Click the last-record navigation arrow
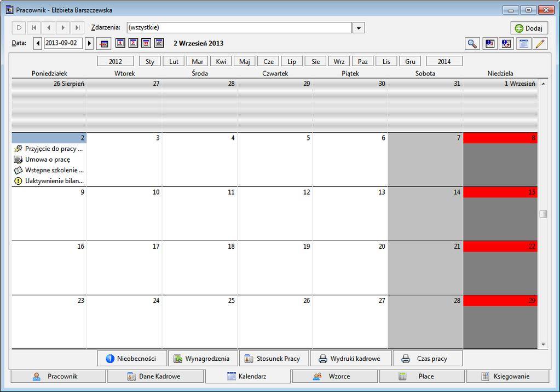Screen dimensions: 560x392 pyautogui.click(x=77, y=27)
